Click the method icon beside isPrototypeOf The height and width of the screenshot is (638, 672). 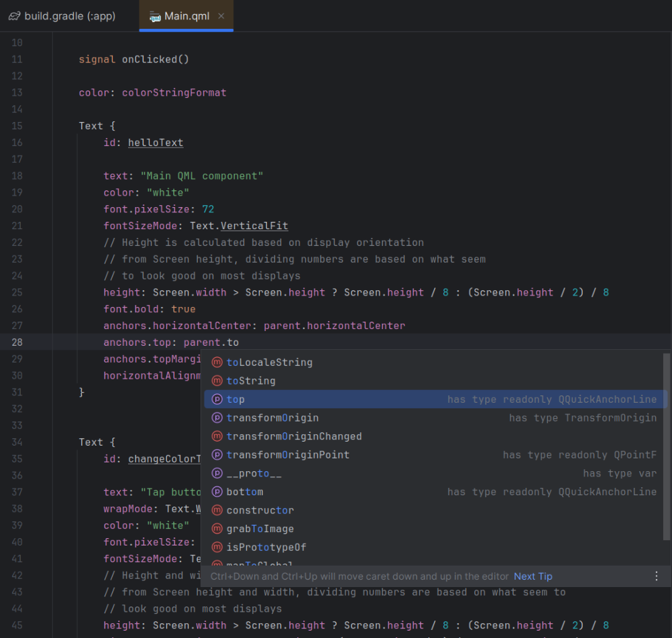(x=217, y=548)
